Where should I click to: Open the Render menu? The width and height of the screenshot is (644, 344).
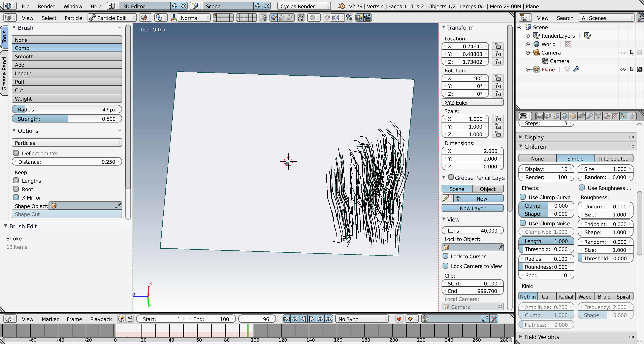coord(46,6)
